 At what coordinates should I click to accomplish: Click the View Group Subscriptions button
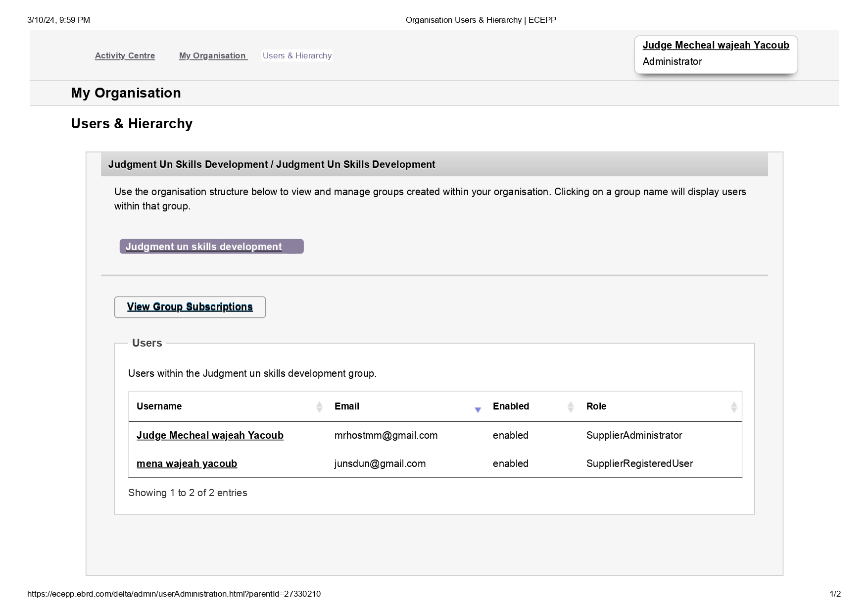coord(190,307)
